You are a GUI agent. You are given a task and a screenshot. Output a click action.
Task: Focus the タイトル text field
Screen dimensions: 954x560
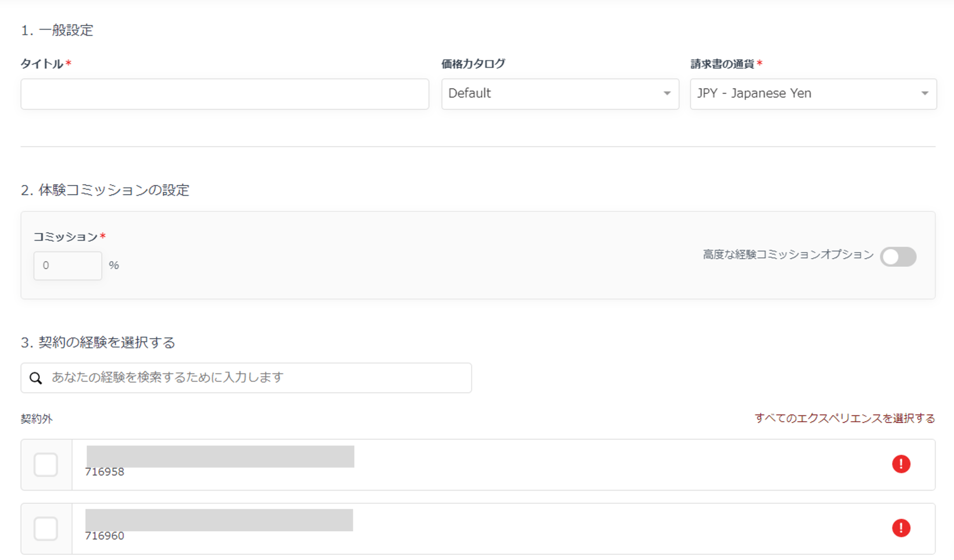(225, 94)
